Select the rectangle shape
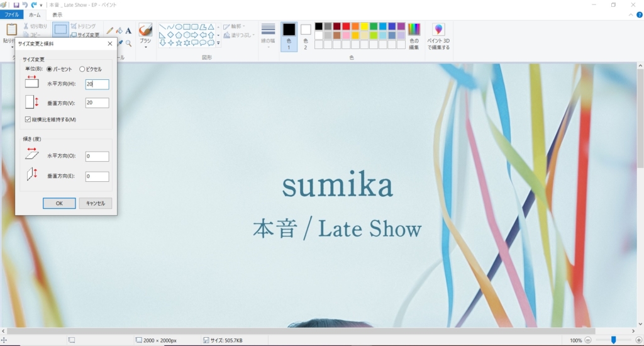Image resolution: width=644 pixels, height=346 pixels. tap(186, 26)
